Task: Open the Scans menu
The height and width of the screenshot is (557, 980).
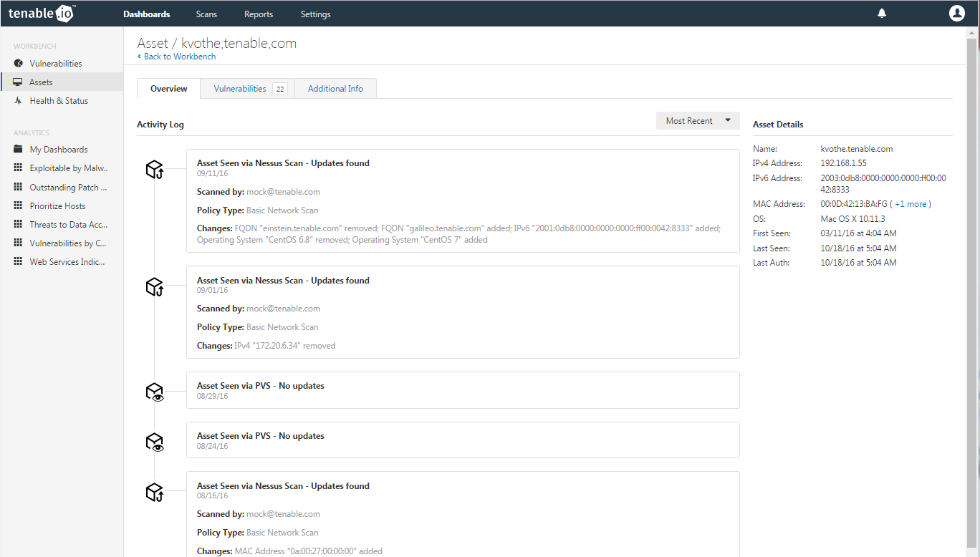Action: coord(206,14)
